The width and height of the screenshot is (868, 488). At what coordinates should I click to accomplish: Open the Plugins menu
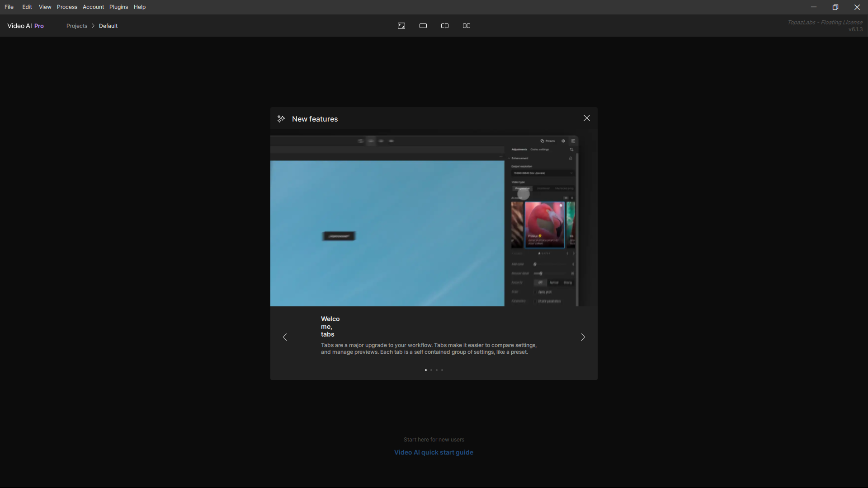(x=118, y=7)
